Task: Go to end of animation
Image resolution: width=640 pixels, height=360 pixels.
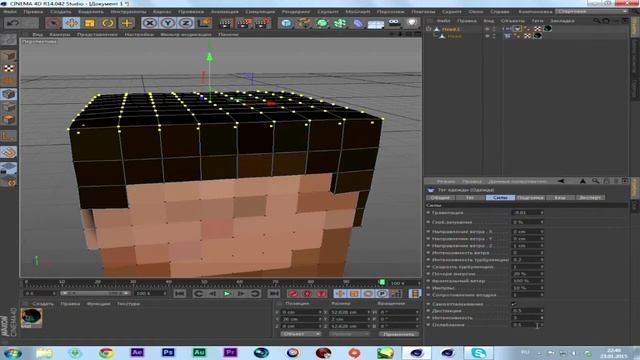Action: pyautogui.click(x=273, y=293)
